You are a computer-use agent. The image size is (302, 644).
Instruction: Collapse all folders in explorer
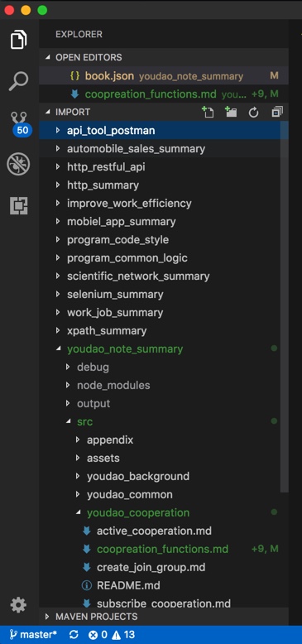(277, 112)
